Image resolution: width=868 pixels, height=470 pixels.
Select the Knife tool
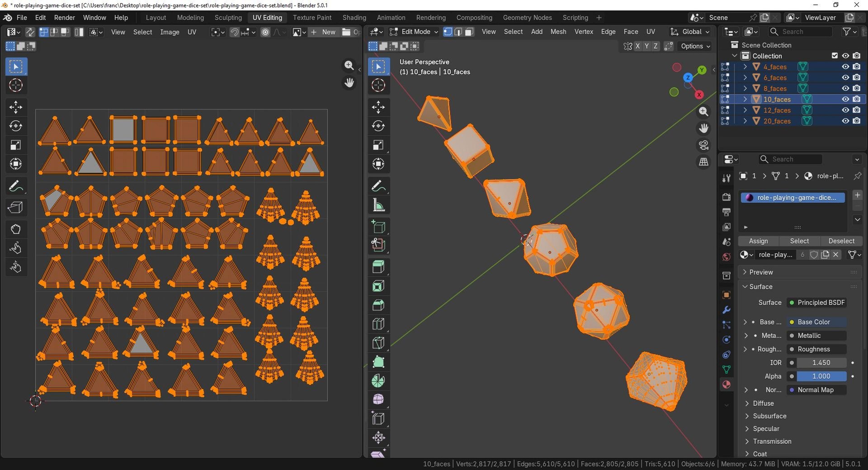coord(378,343)
